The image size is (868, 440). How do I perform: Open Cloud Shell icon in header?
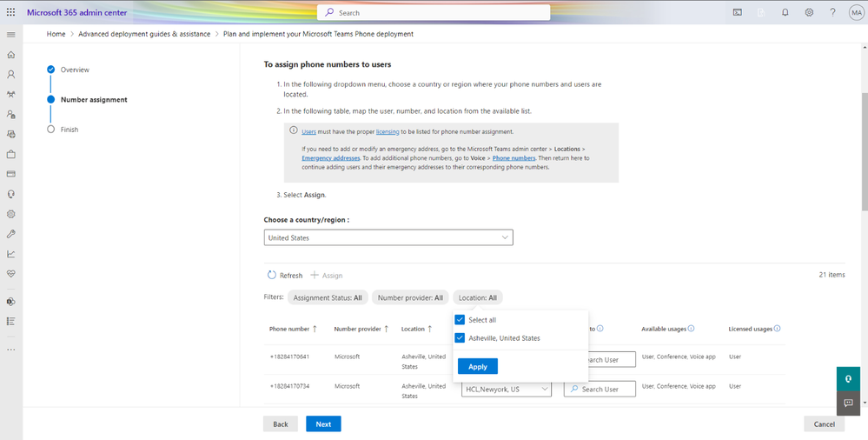(x=738, y=12)
